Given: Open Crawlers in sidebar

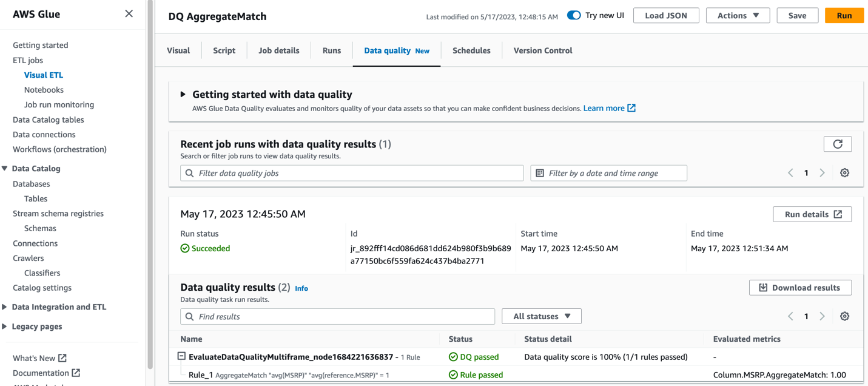Looking at the screenshot, I should (x=29, y=258).
